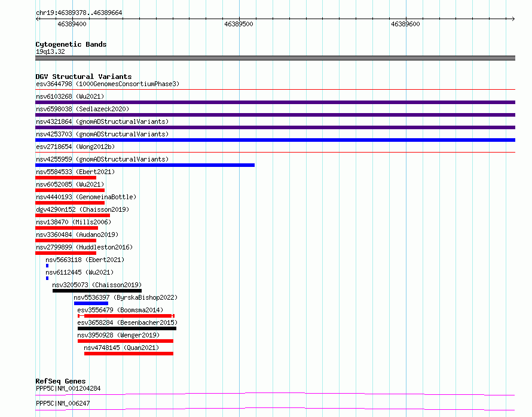Click the ruler's right arrow end

[x=513, y=19]
